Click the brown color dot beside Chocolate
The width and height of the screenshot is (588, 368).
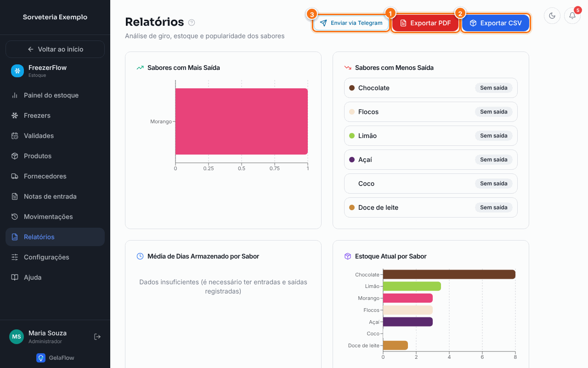click(x=352, y=88)
